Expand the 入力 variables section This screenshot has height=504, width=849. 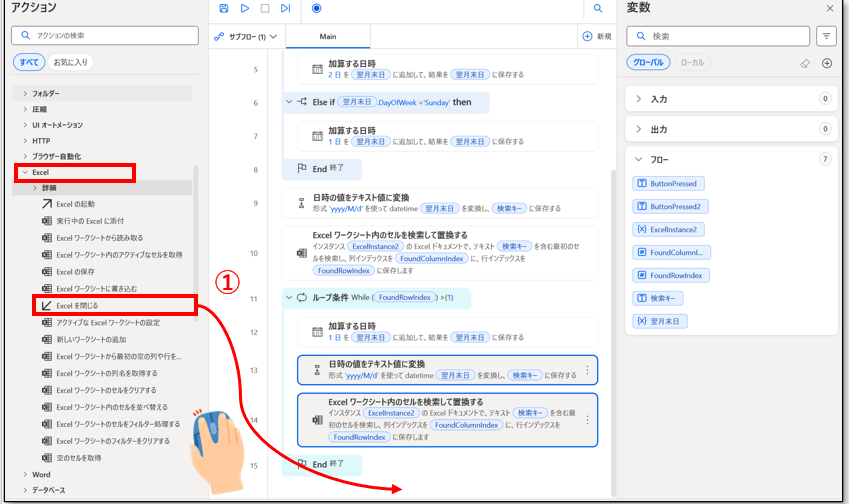(639, 99)
